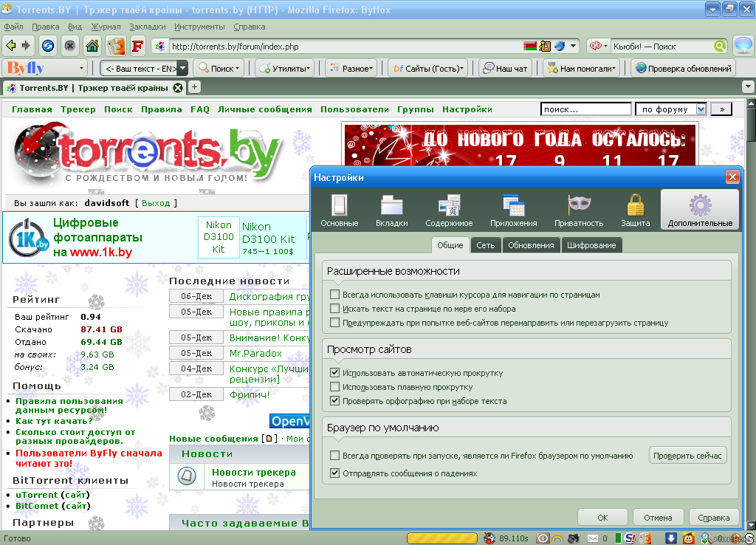Viewport: 756px width, 545px height.
Task: Click the rainbow icon in the status bar
Action: point(558,538)
